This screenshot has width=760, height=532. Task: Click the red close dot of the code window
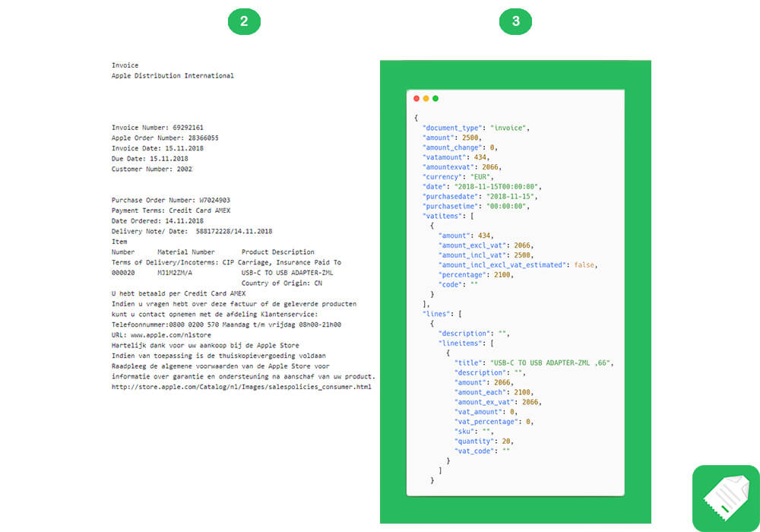click(x=416, y=98)
